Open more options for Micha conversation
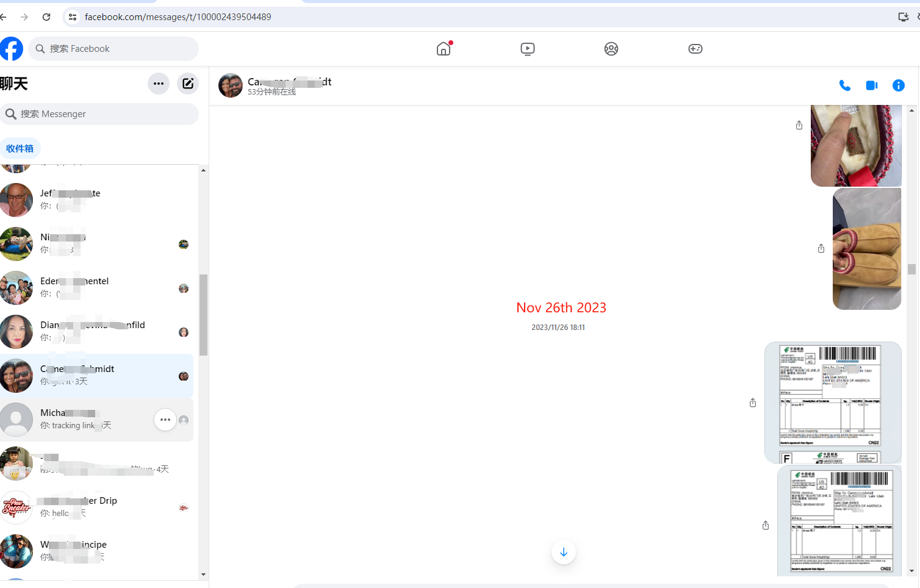Screen dimensions: 920x588 tap(165, 420)
